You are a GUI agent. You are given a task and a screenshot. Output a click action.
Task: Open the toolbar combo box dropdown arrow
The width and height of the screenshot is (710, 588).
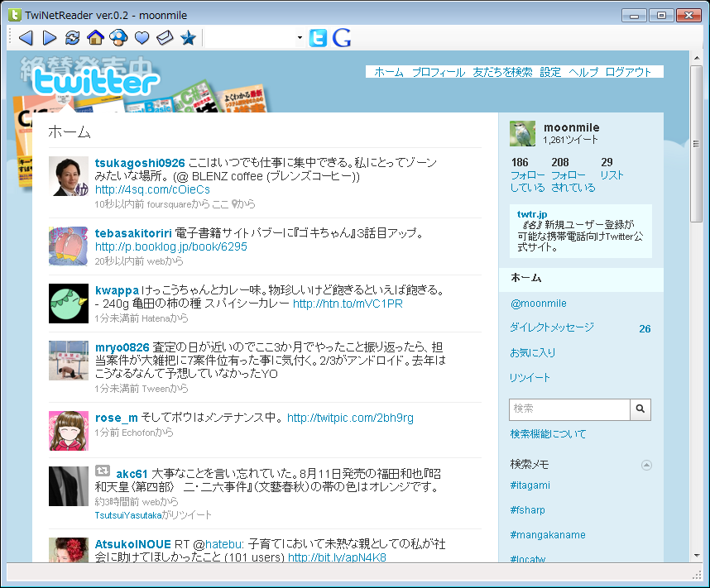click(300, 38)
